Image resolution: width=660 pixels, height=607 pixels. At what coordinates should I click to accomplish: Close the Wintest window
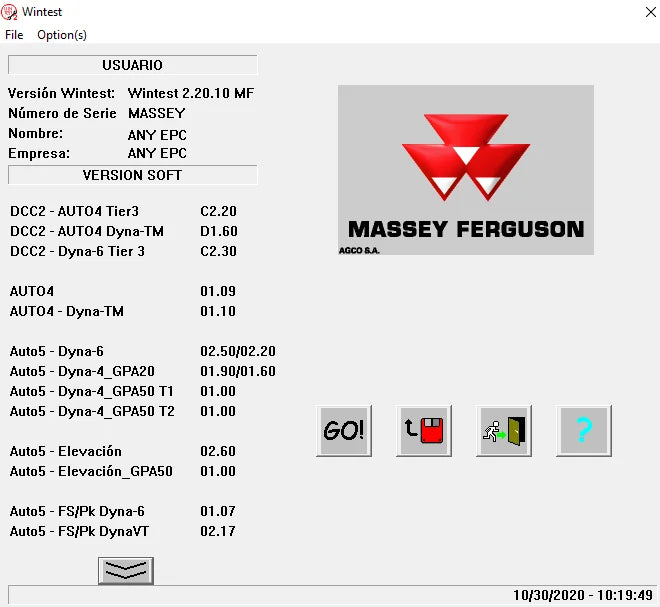pyautogui.click(x=637, y=12)
